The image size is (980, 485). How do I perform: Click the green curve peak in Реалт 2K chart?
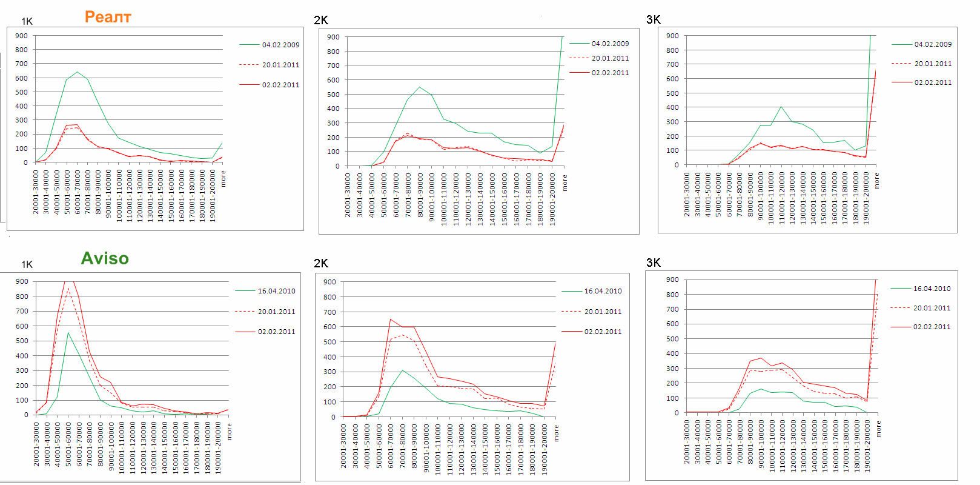(x=420, y=87)
